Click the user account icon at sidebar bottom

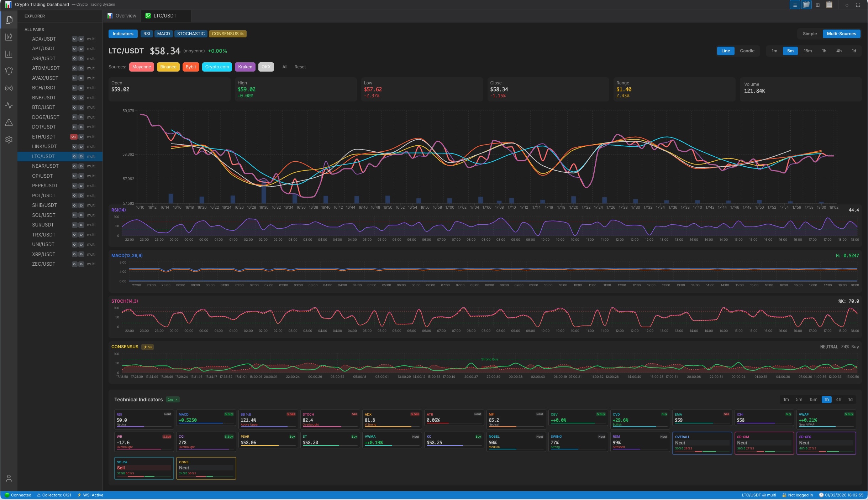click(x=9, y=478)
